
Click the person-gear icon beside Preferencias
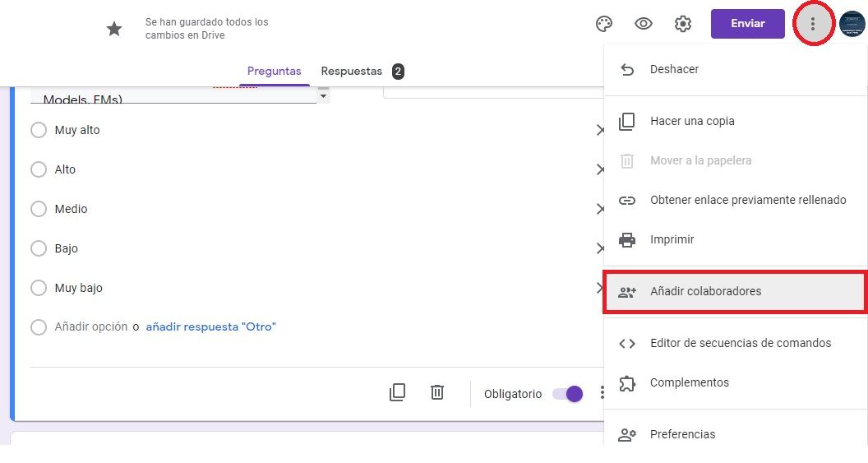pyautogui.click(x=626, y=435)
